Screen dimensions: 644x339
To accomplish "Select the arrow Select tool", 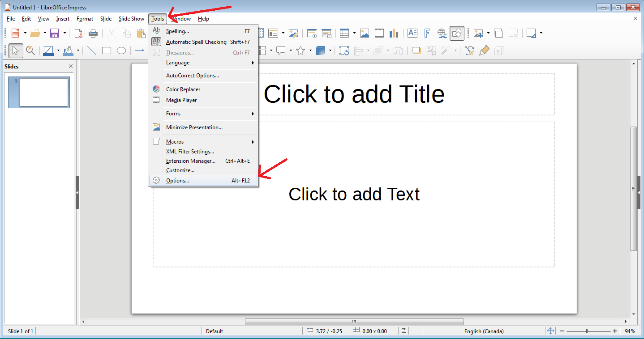I will 16,51.
